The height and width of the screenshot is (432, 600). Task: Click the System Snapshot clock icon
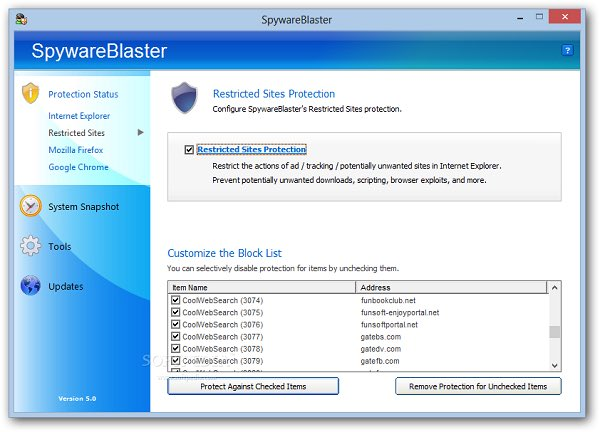pyautogui.click(x=31, y=206)
